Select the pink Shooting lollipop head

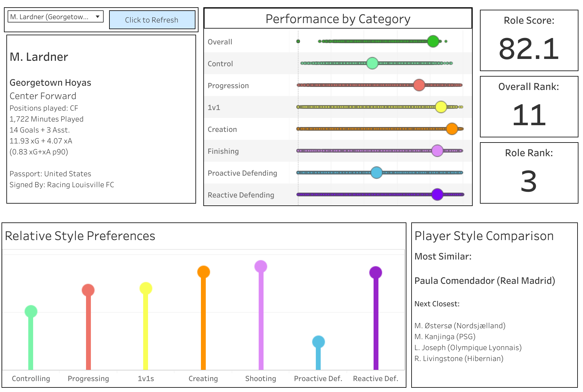point(261,266)
